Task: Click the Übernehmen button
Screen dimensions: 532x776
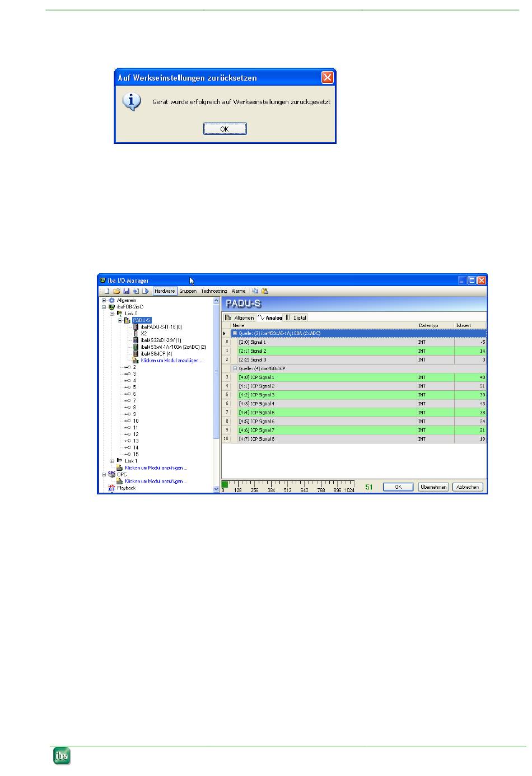Action: (433, 487)
